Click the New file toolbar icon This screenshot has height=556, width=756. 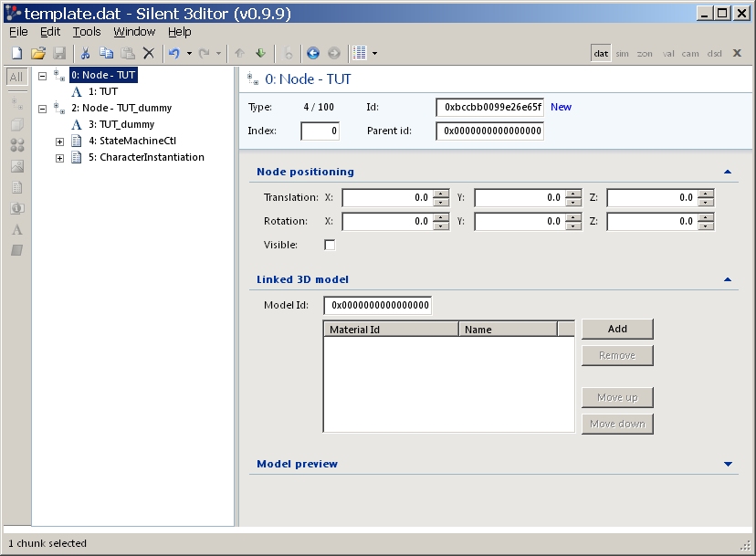pyautogui.click(x=16, y=53)
